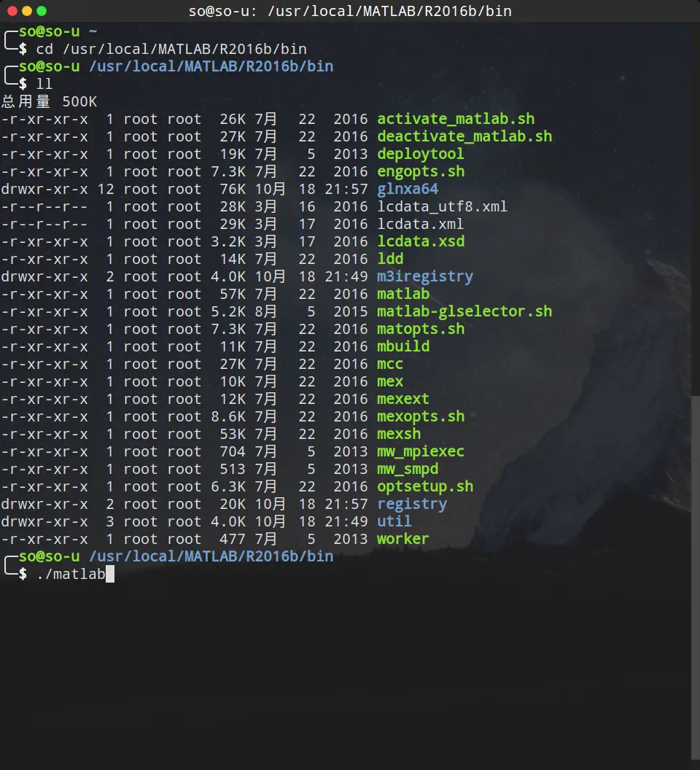This screenshot has width=700, height=770.
Task: Click the mw_smpd file name
Action: [x=407, y=469]
